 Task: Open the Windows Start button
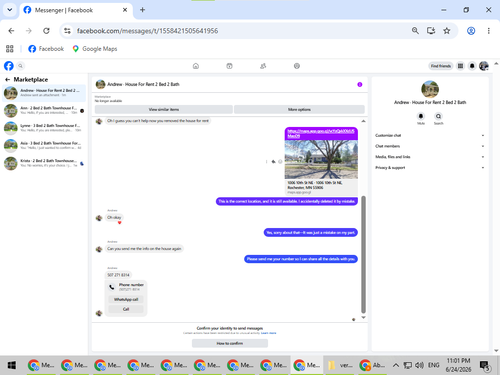(x=12, y=365)
